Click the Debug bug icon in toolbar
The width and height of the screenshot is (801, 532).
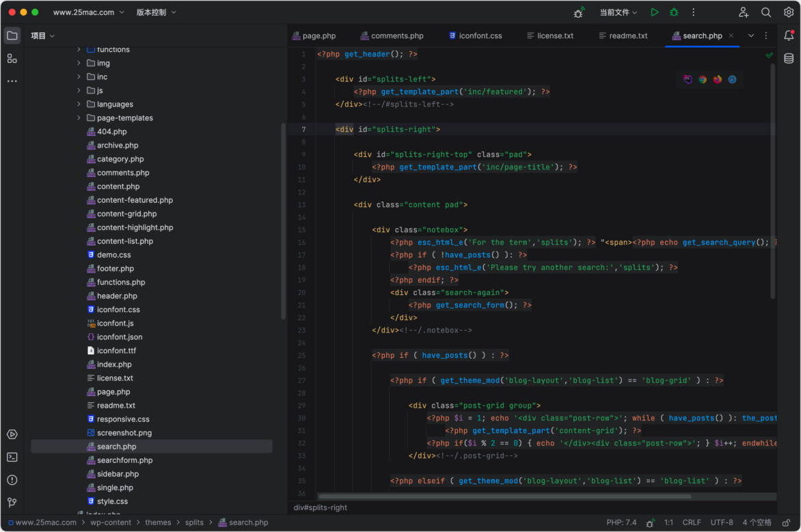pos(674,12)
